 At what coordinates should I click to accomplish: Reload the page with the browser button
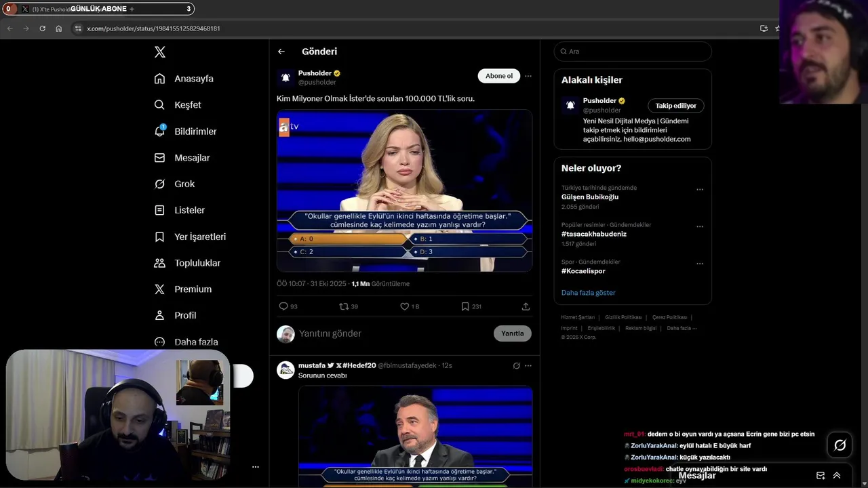(42, 28)
